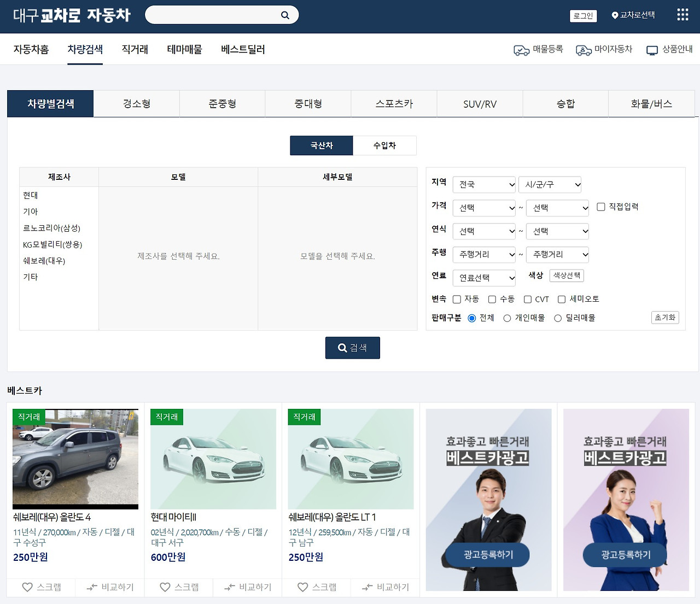Select KG모빌리티(쌍용) manufacturer

52,244
